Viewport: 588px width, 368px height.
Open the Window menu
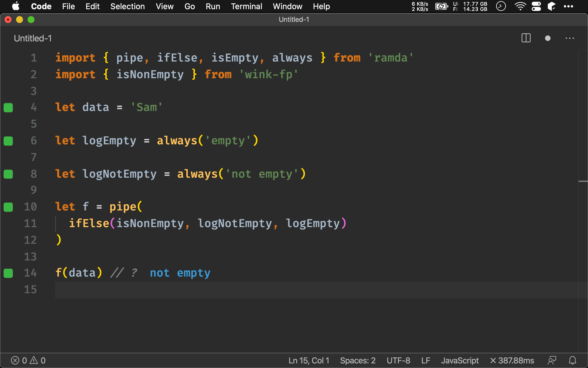tap(287, 6)
